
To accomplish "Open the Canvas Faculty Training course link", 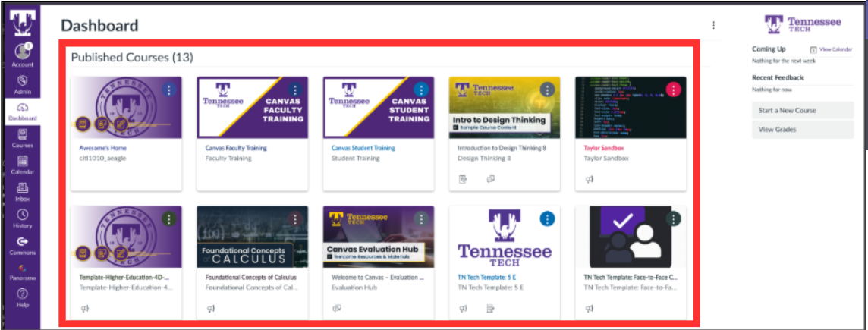I will (236, 149).
